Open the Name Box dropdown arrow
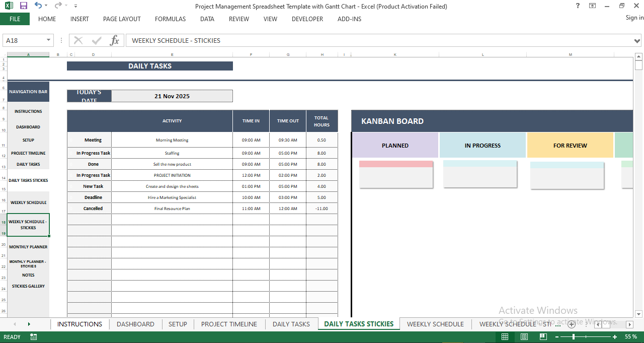This screenshot has height=343, width=644. (x=48, y=40)
